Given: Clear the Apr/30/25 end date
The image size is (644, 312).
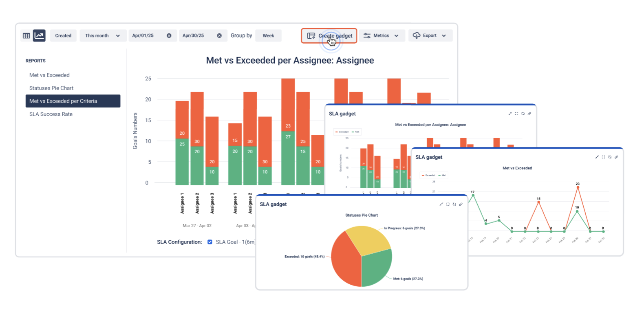Looking at the screenshot, I should pos(219,36).
